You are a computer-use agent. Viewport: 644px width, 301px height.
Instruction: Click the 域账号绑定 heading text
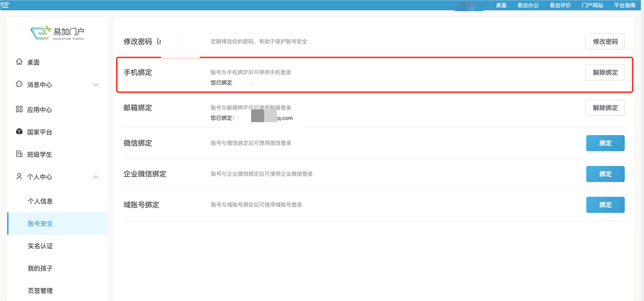[x=141, y=205]
